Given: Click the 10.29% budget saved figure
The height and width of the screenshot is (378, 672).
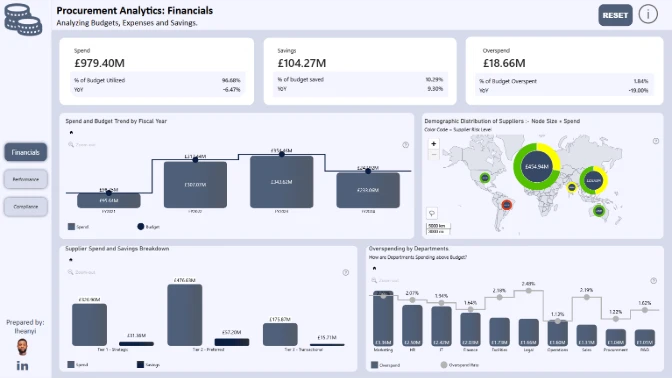Looking at the screenshot, I should click(x=434, y=79).
